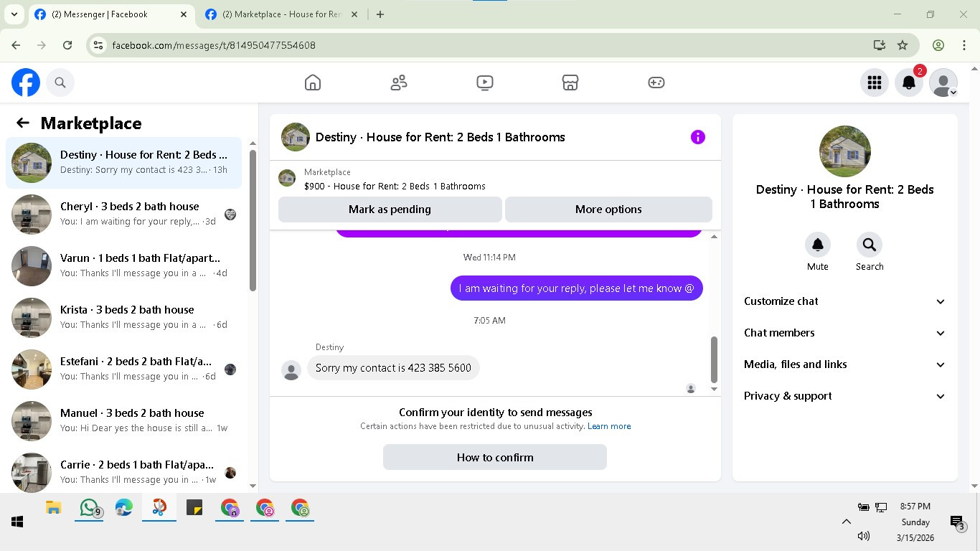
Task: Click the Facebook search magnifier icon
Action: pyautogui.click(x=60, y=83)
